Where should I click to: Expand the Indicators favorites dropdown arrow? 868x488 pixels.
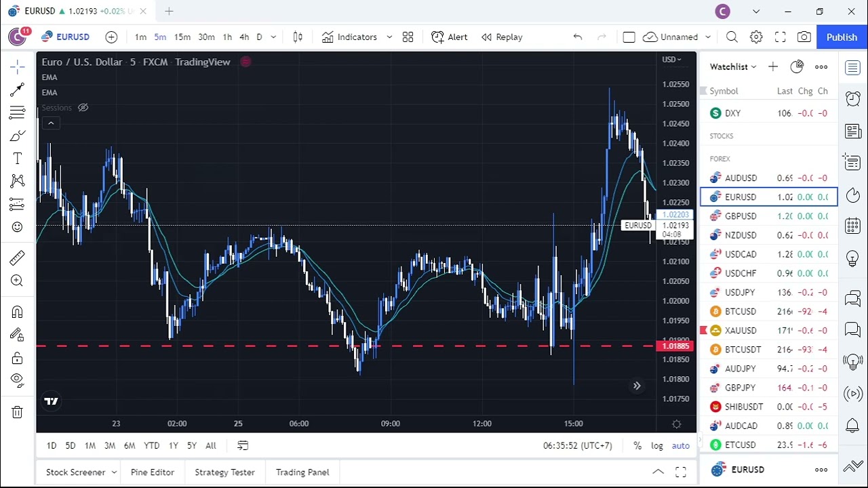[389, 37]
